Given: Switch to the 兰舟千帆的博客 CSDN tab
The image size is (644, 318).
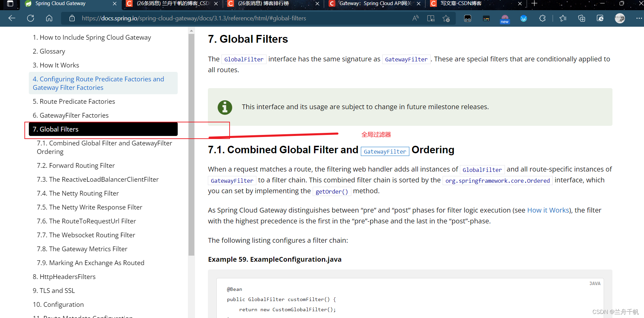Looking at the screenshot, I should (172, 4).
